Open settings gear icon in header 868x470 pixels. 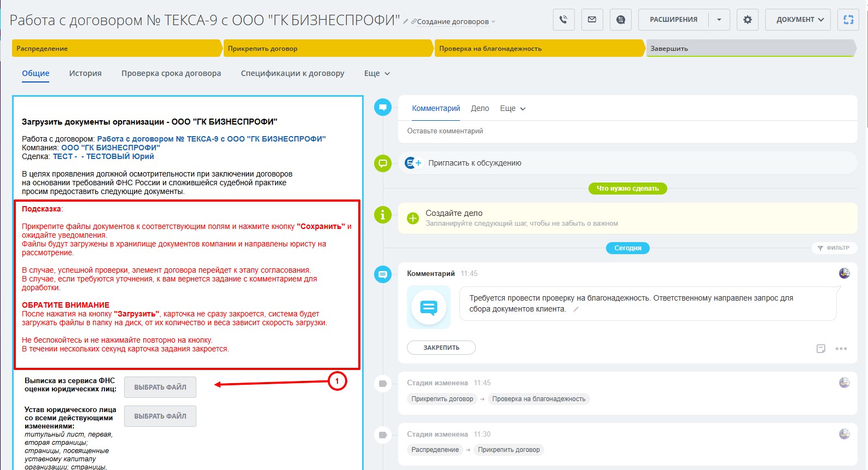[747, 20]
